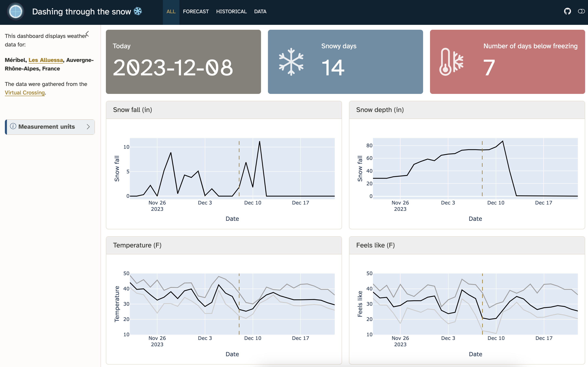Click the info icon beside Measurement units

click(13, 126)
